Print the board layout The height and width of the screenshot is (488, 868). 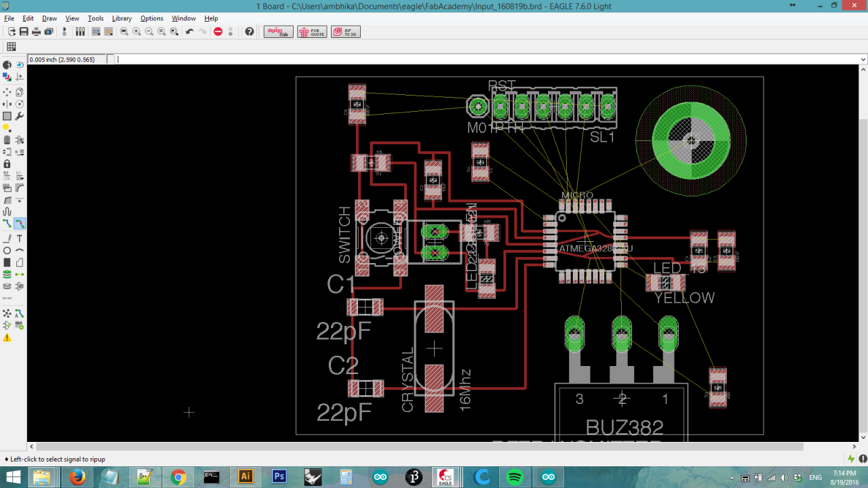click(36, 31)
